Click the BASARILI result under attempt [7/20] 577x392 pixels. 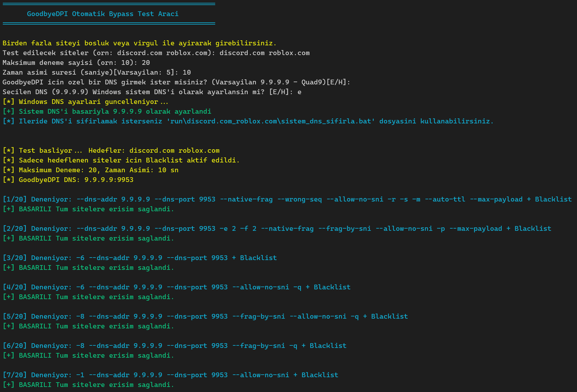click(x=88, y=385)
